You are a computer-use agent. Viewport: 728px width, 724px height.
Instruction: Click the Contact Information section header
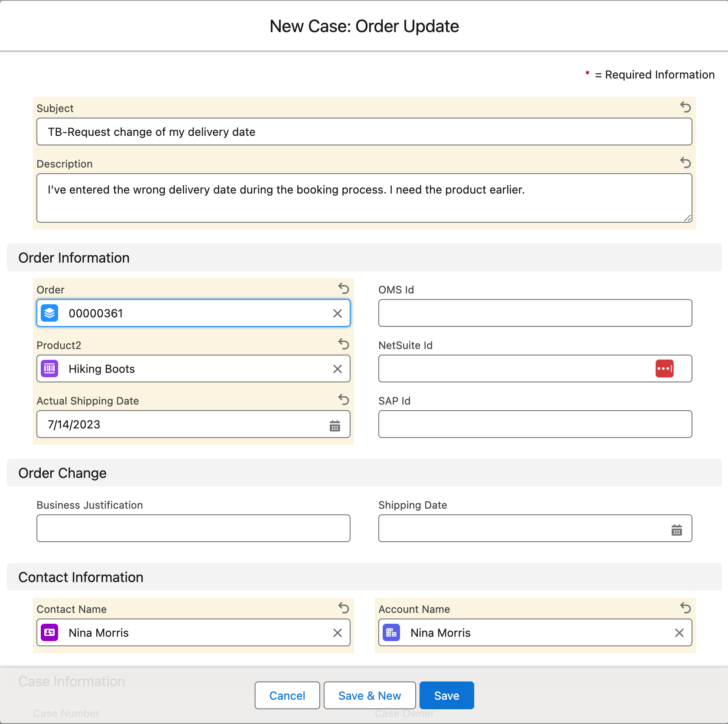click(x=364, y=577)
